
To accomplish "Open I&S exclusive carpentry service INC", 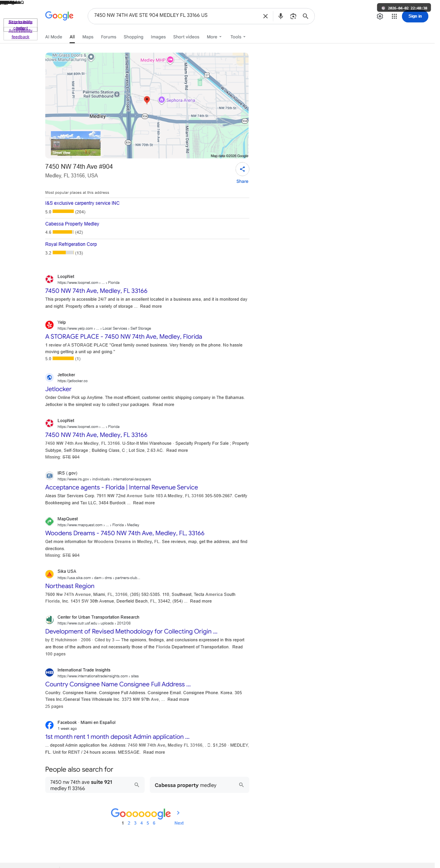I will point(82,203).
